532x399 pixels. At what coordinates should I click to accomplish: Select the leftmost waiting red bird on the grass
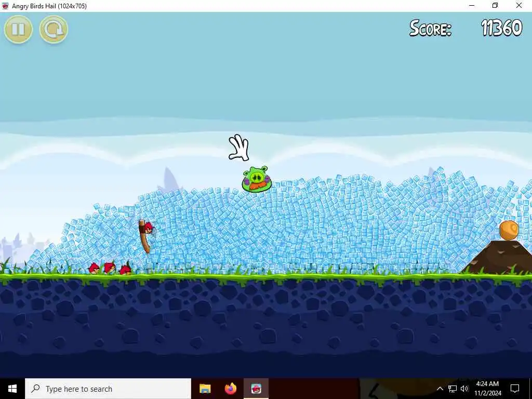click(x=94, y=269)
